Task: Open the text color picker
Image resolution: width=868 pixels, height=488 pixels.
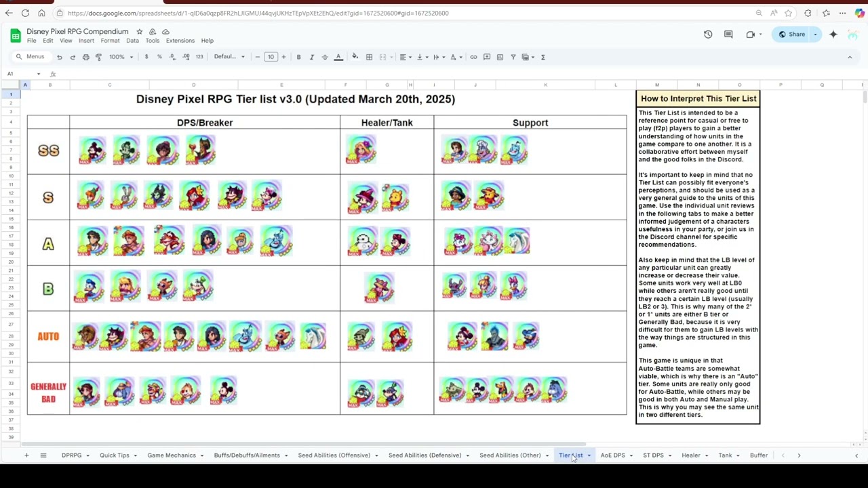Action: point(338,57)
